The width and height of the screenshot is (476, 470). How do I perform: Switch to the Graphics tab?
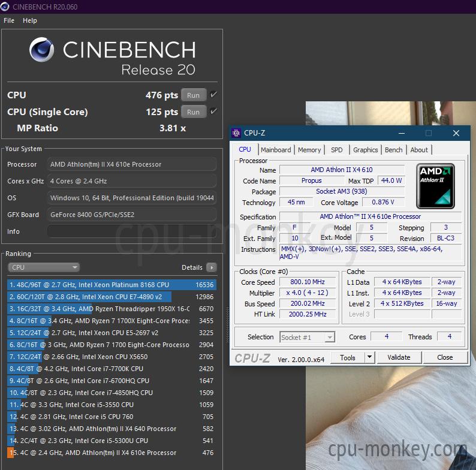coord(366,150)
